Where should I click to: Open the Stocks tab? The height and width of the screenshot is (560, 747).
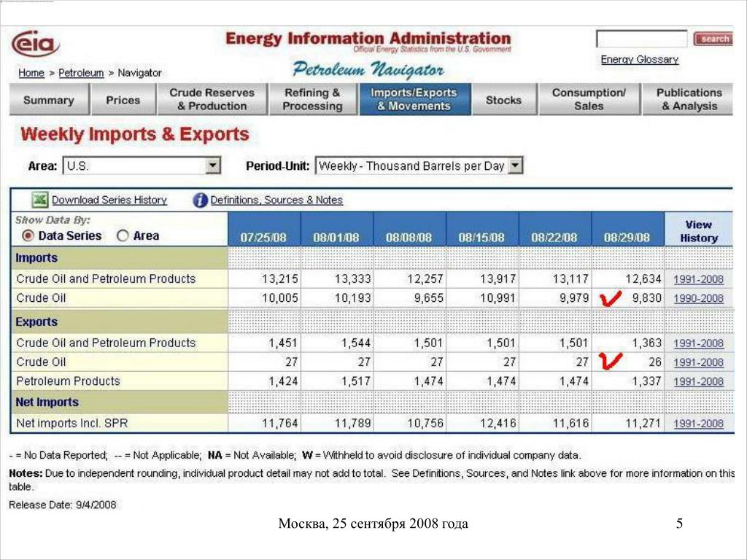pos(504,99)
